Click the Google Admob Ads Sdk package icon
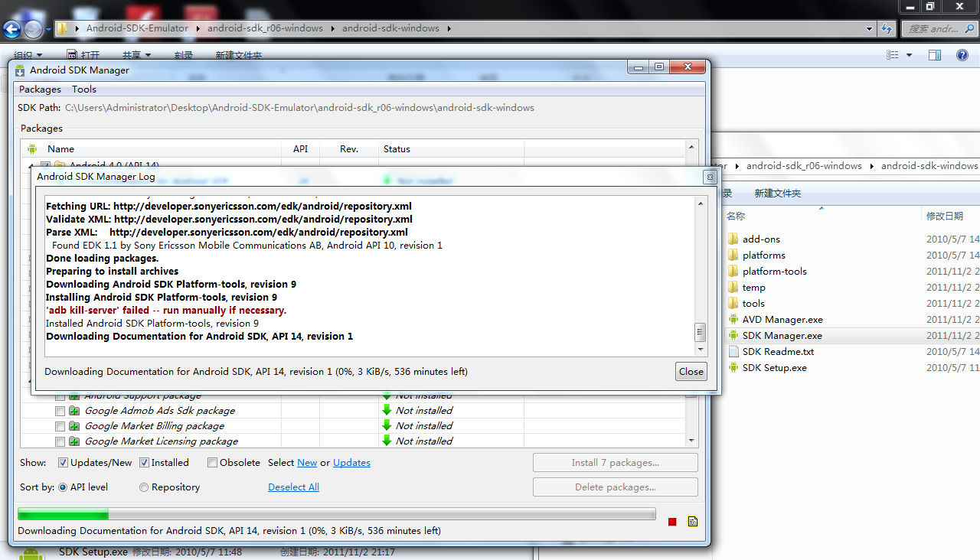The image size is (980, 560). point(74,411)
